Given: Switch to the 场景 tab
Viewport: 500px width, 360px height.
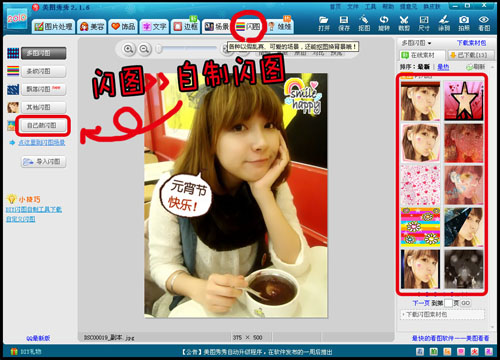Looking at the screenshot, I should click(217, 26).
